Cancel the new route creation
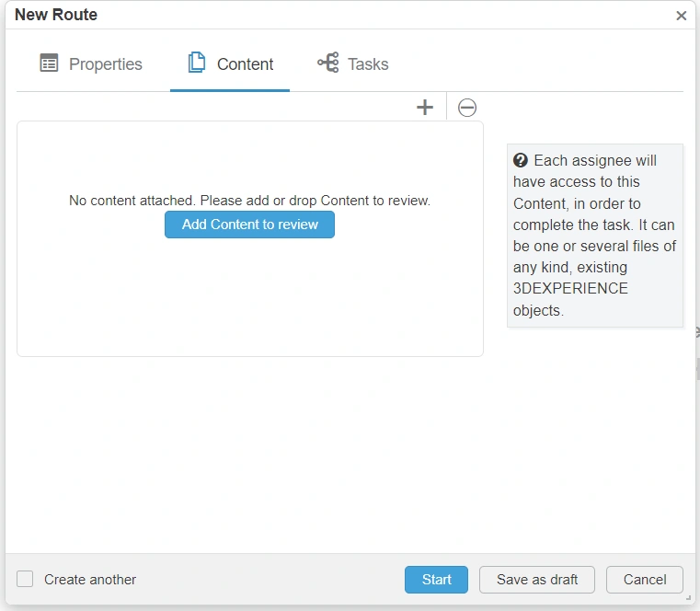 point(645,580)
